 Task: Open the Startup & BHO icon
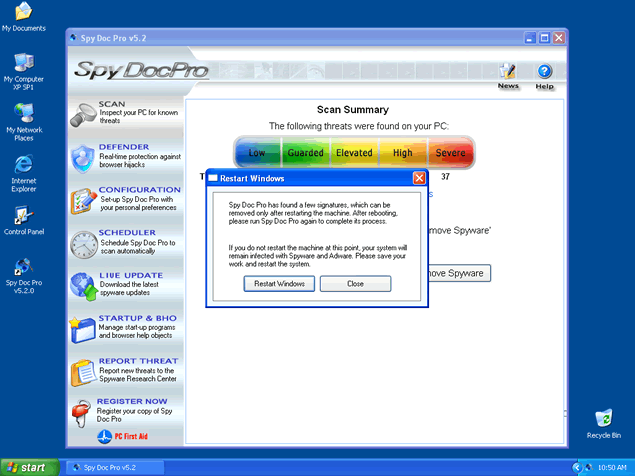tap(83, 329)
